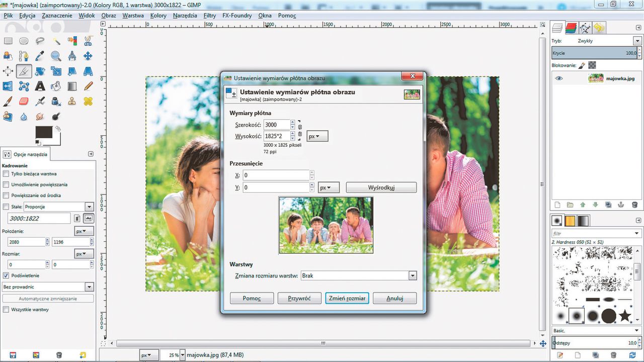Select the Clone stamp tool
644x362 pixels.
[72, 102]
